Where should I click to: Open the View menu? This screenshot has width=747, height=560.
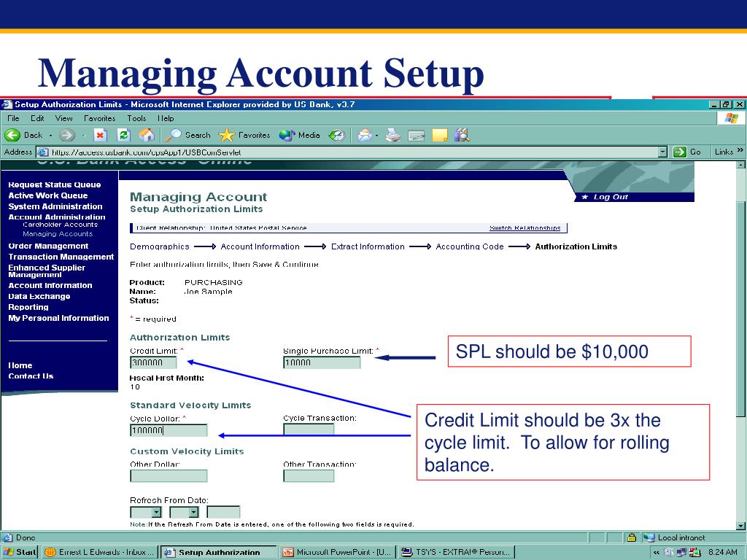click(64, 118)
